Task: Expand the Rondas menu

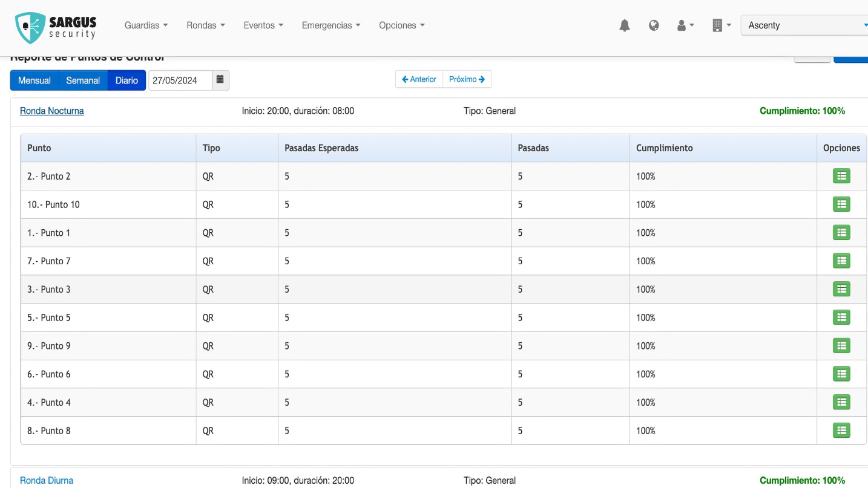Action: (206, 25)
